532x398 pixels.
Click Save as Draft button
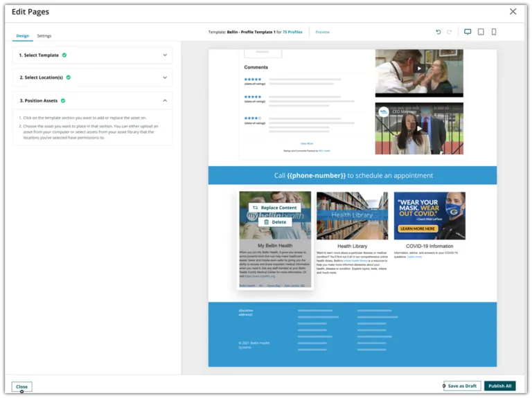point(462,386)
